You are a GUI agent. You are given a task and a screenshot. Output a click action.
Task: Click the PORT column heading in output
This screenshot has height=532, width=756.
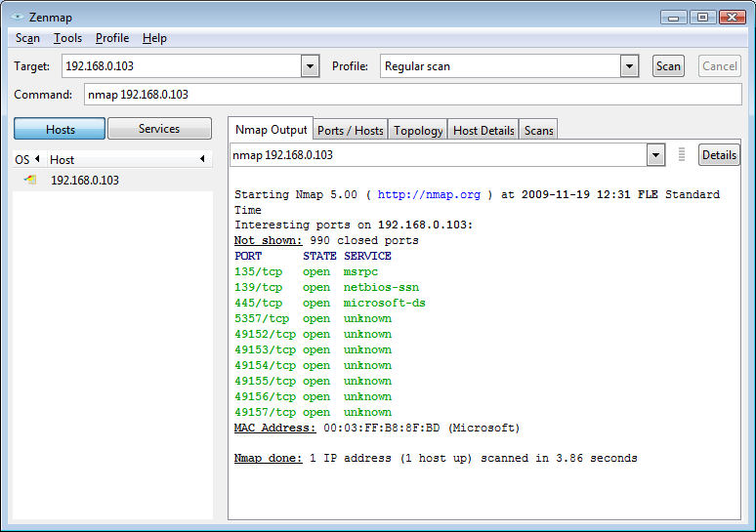(x=248, y=256)
